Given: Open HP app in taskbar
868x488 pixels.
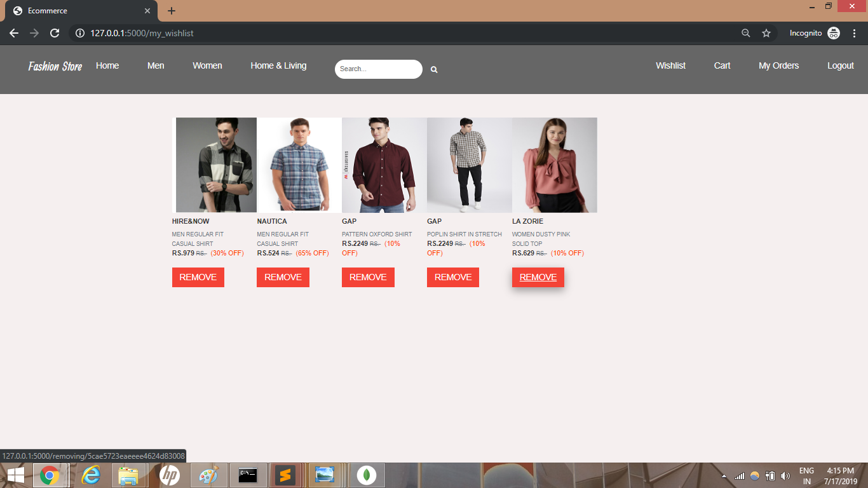Looking at the screenshot, I should click(x=169, y=475).
